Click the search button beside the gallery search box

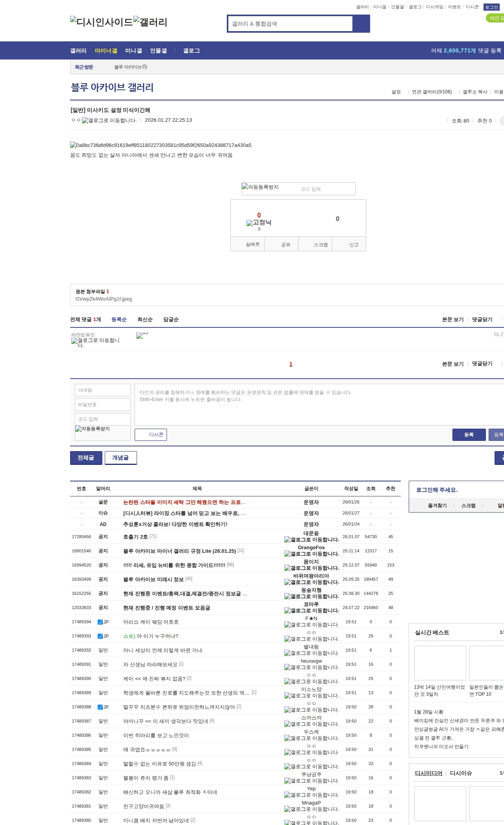point(361,24)
